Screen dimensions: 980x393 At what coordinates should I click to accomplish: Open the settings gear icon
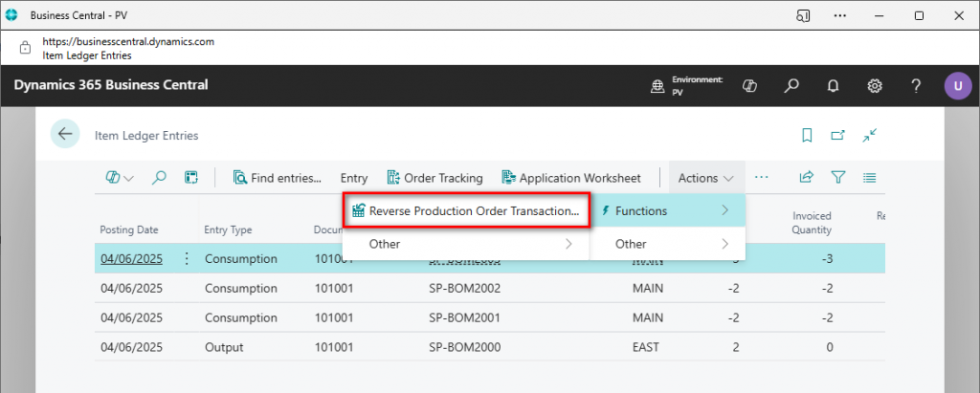click(874, 86)
